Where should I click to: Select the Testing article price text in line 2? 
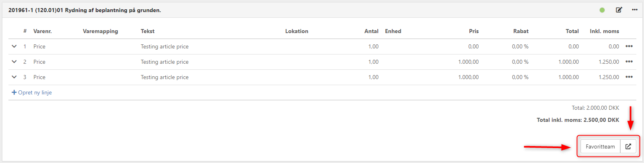[165, 62]
